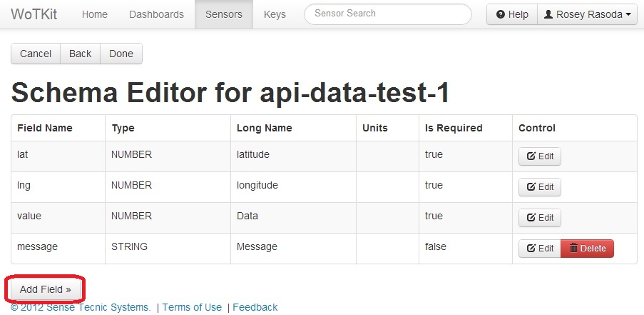Click the Done button

click(121, 54)
